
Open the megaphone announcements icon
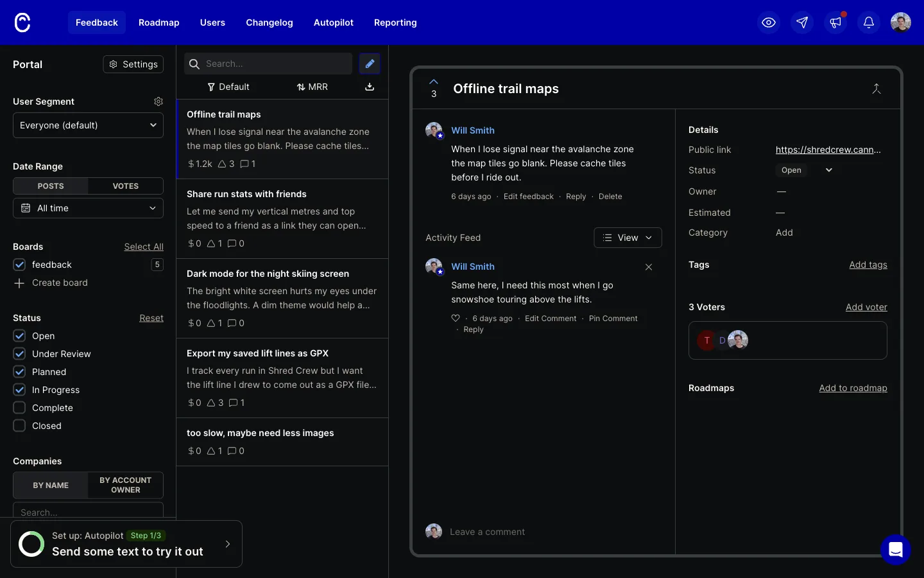pos(835,22)
